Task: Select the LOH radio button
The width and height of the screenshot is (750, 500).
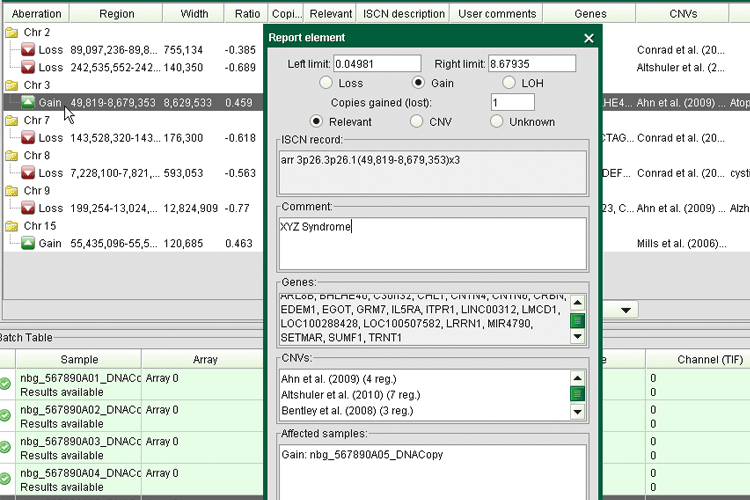Action: [x=509, y=83]
